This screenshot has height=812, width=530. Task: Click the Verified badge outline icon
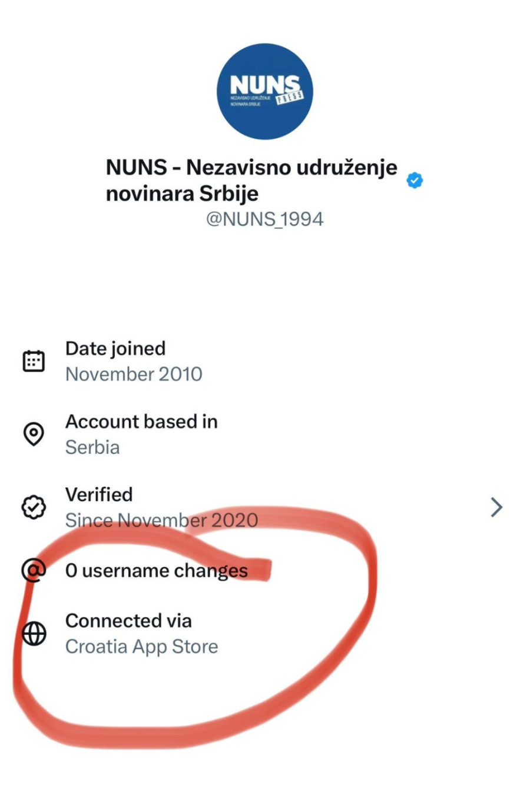point(34,507)
